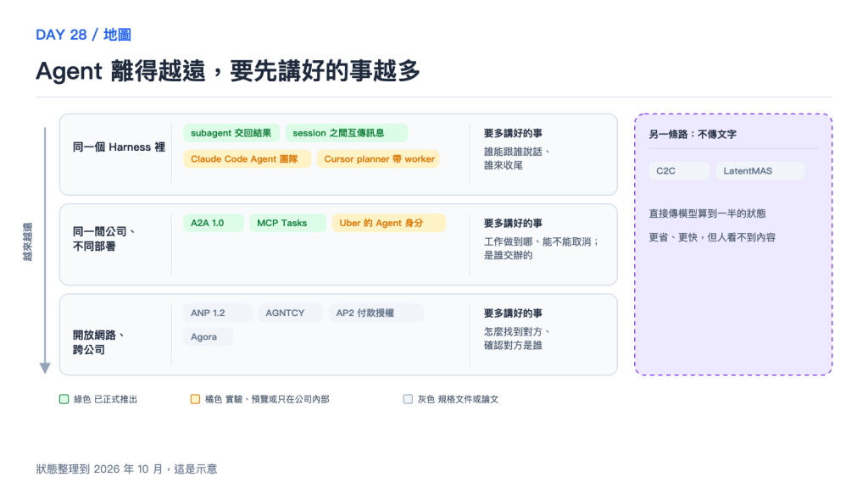Click the '綠色 已正式推出' legend text
The height and width of the screenshot is (488, 868).
105,400
